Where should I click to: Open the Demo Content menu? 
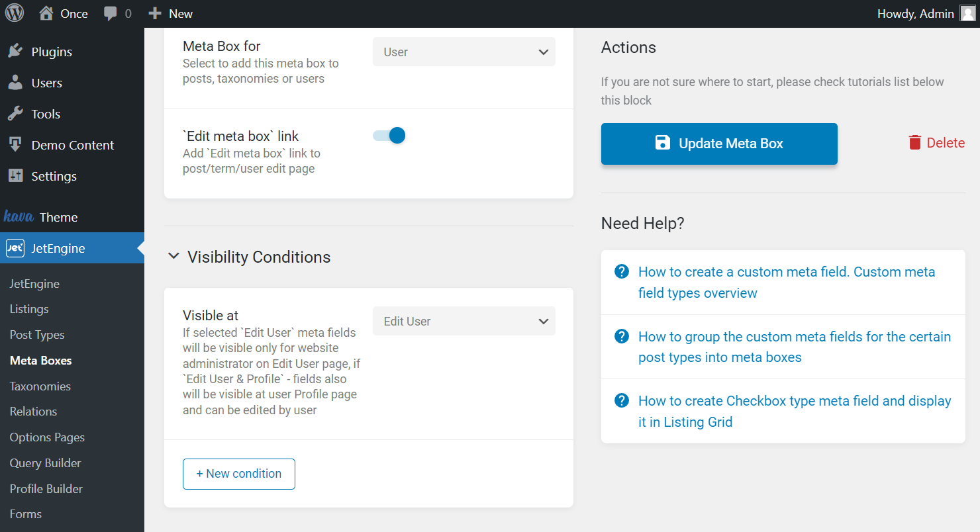click(72, 145)
